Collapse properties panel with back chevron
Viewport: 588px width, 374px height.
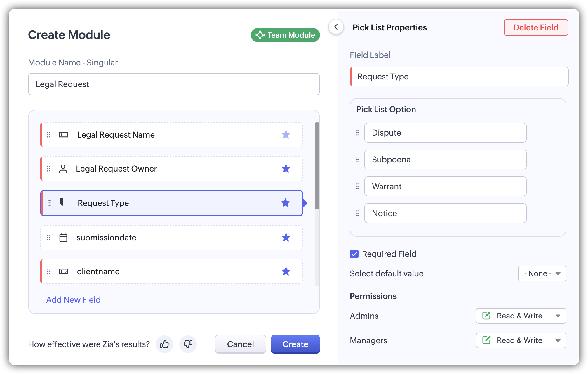(336, 27)
